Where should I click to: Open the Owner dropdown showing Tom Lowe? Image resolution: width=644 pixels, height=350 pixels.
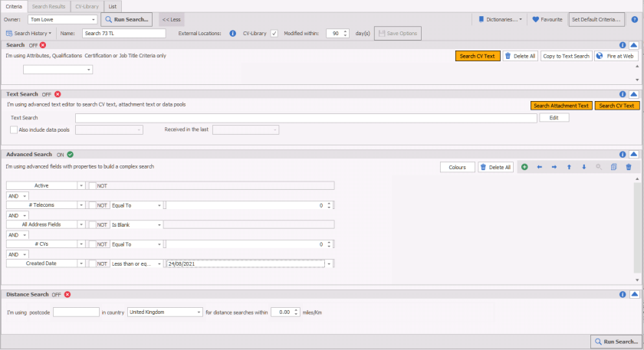click(93, 18)
